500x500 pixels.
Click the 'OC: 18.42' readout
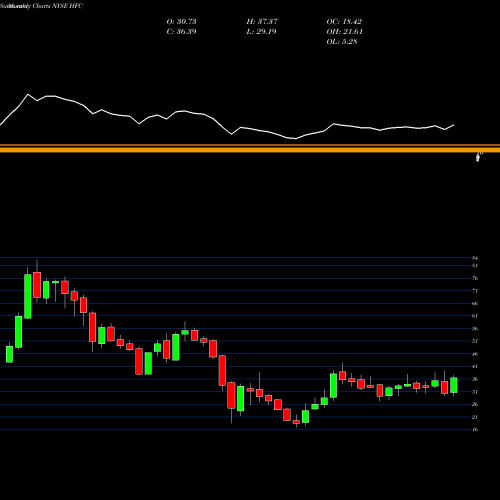point(344,21)
